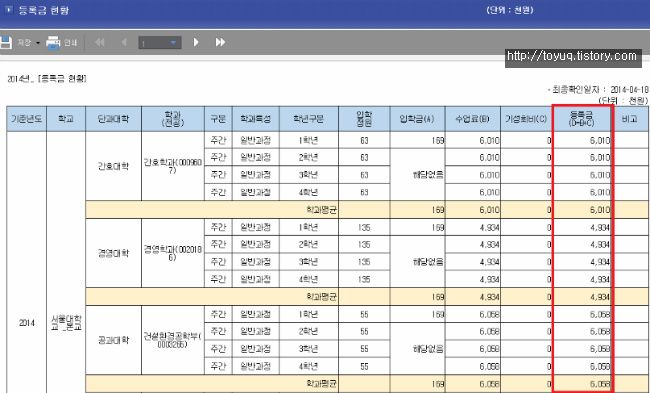
Task: Select the 경영대학 college cell
Action: pos(114,253)
